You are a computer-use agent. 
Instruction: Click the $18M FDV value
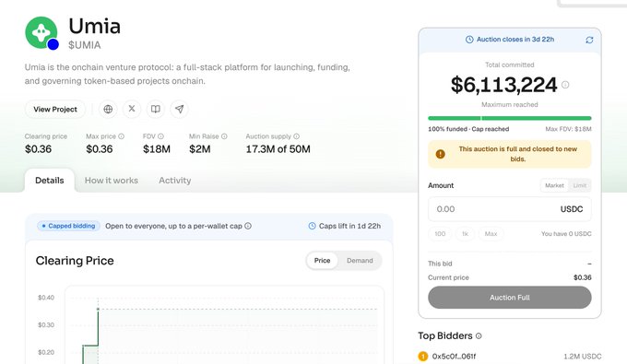click(x=157, y=149)
